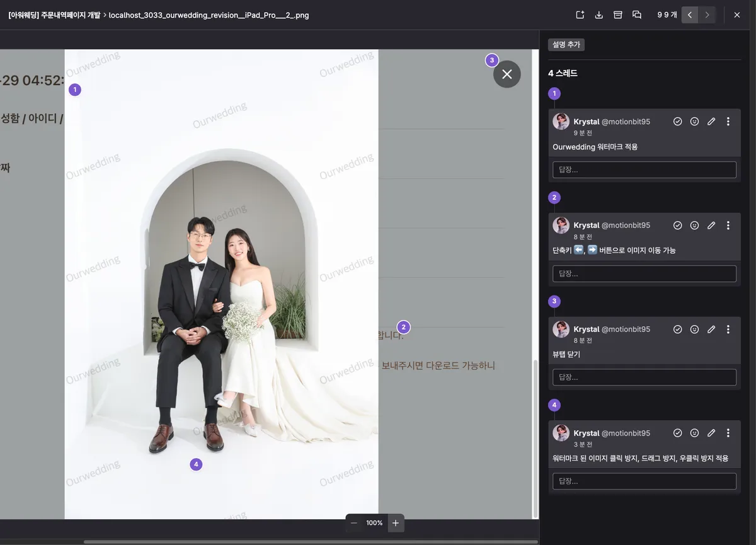Click @motionbit95 handle in thread 1
The width and height of the screenshot is (756, 545).
tap(626, 122)
